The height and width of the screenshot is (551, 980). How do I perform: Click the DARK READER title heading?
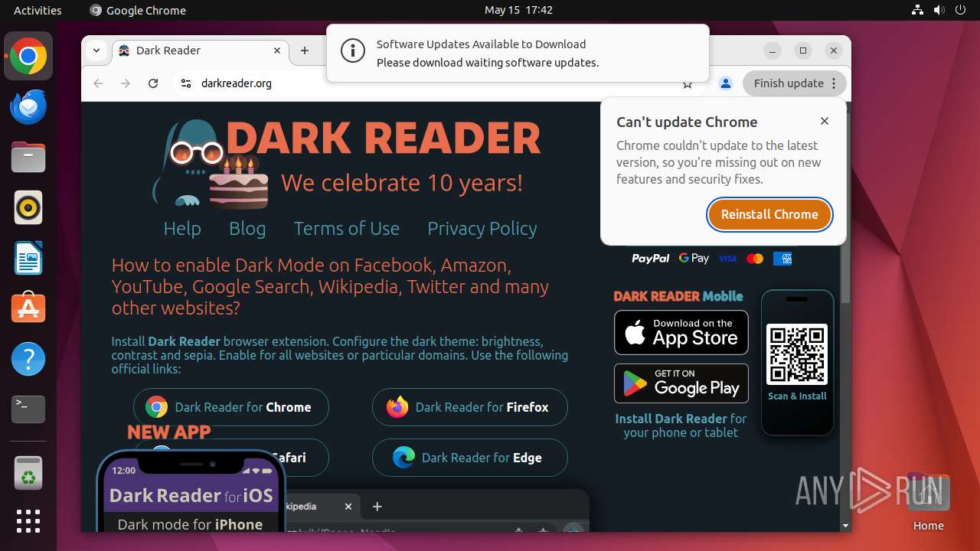[x=383, y=138]
